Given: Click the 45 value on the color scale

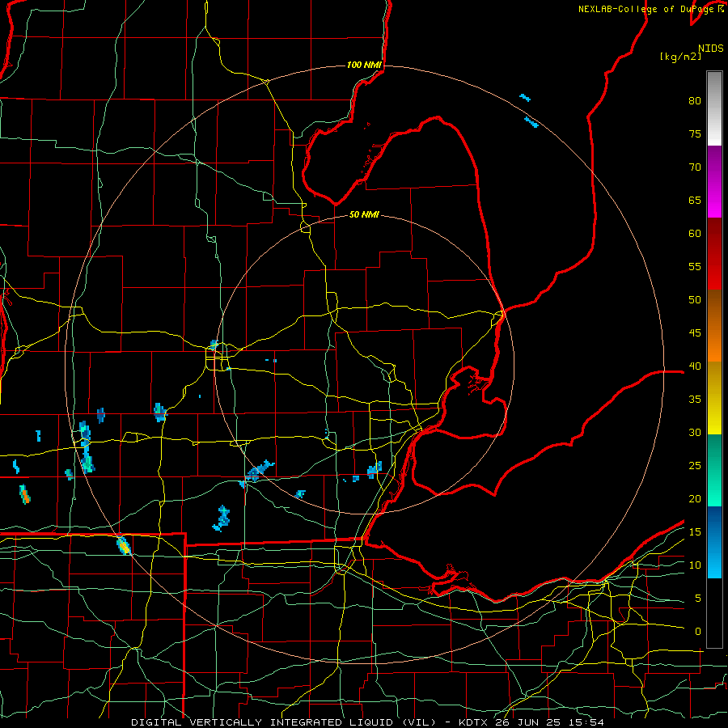Looking at the screenshot, I should [x=695, y=333].
